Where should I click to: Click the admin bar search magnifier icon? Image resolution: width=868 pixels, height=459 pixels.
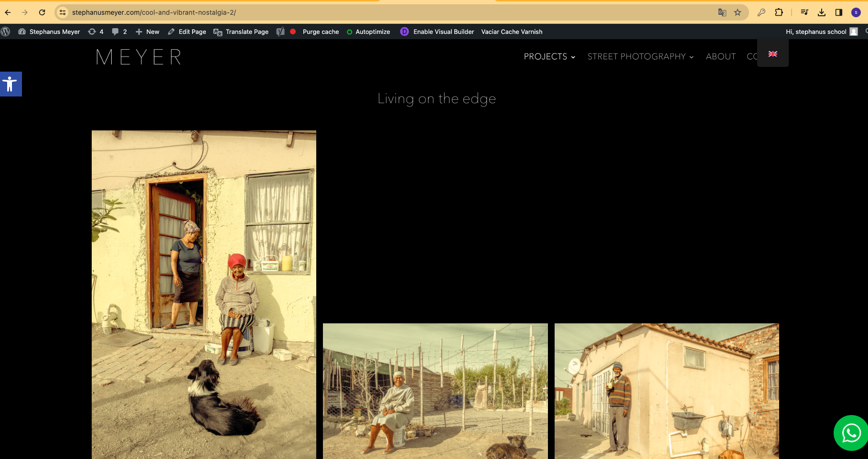click(x=866, y=32)
